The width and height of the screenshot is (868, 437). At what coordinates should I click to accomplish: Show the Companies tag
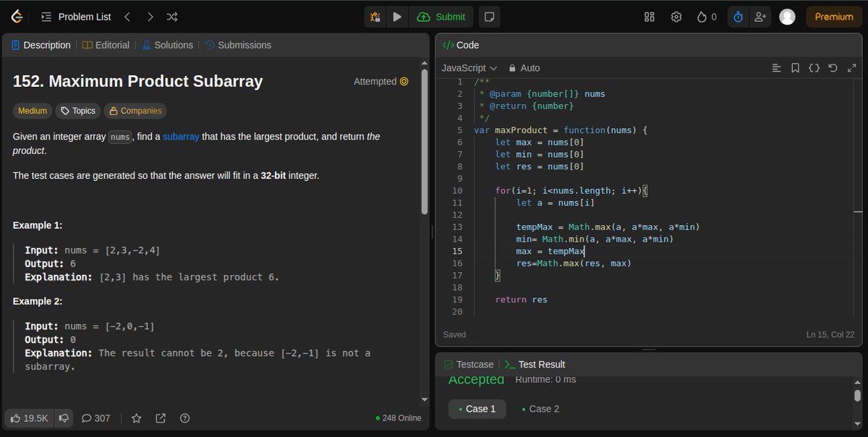click(135, 111)
